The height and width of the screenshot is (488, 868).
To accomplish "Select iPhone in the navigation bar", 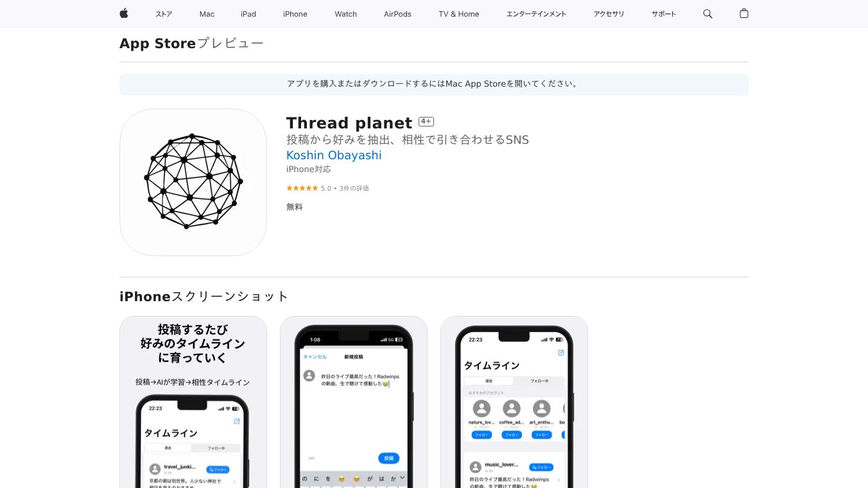I will pos(295,14).
